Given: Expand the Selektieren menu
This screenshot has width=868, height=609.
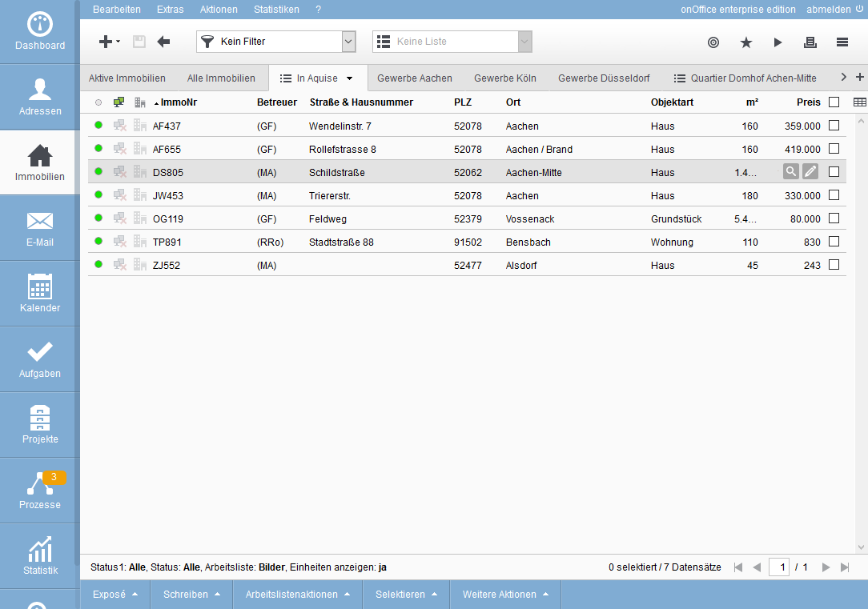Looking at the screenshot, I should (x=406, y=594).
